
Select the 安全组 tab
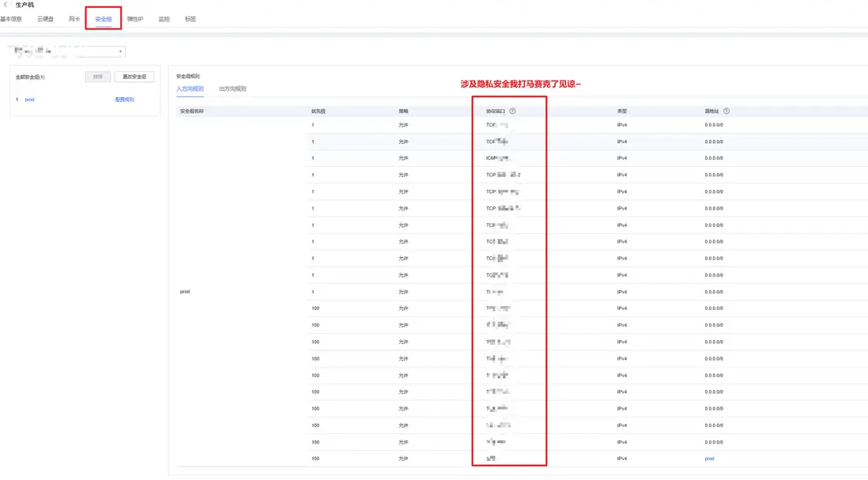pyautogui.click(x=104, y=19)
